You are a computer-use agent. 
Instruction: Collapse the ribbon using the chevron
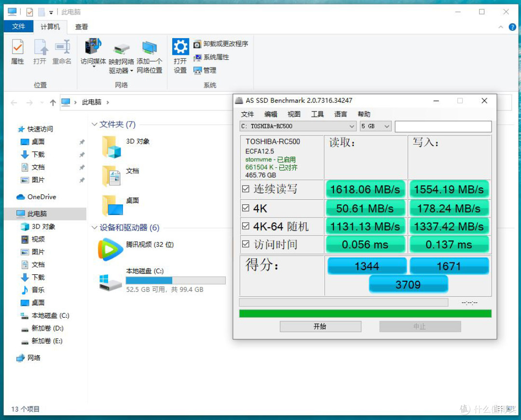(x=501, y=27)
